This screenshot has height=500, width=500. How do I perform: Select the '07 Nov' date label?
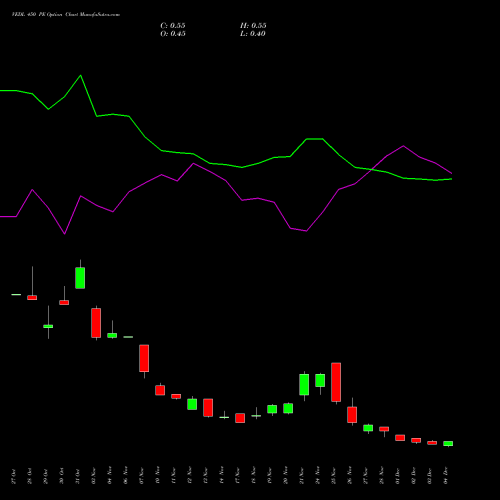tap(142, 476)
